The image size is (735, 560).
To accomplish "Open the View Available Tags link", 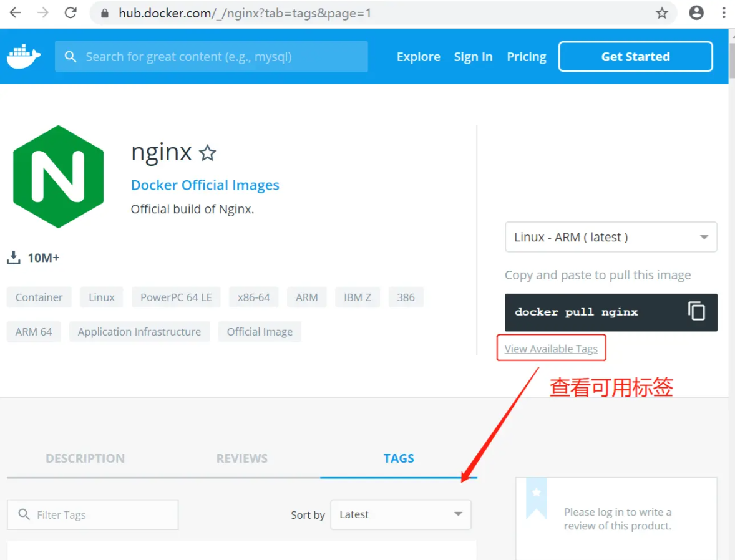I will point(551,349).
